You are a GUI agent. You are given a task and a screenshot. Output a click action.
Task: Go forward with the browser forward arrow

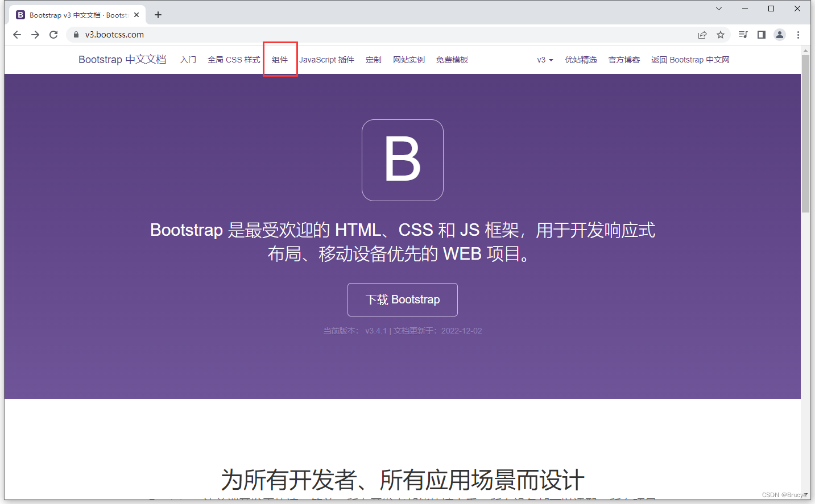point(35,35)
